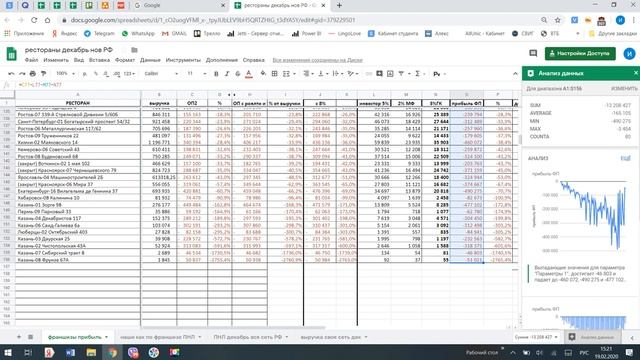Image resolution: width=640 pixels, height=360 pixels.
Task: Click the Анализ данных explore button
Action: tap(593, 337)
